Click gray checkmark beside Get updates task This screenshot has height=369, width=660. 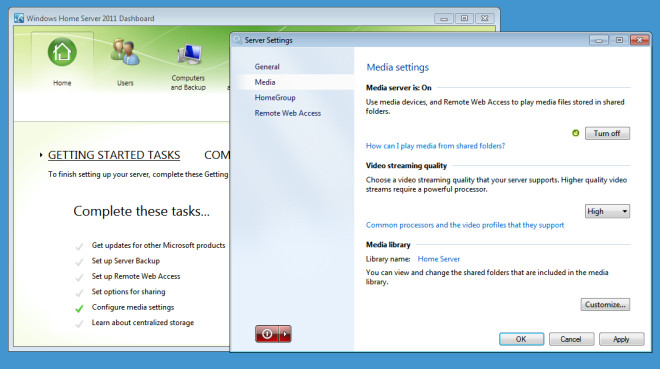pos(79,247)
